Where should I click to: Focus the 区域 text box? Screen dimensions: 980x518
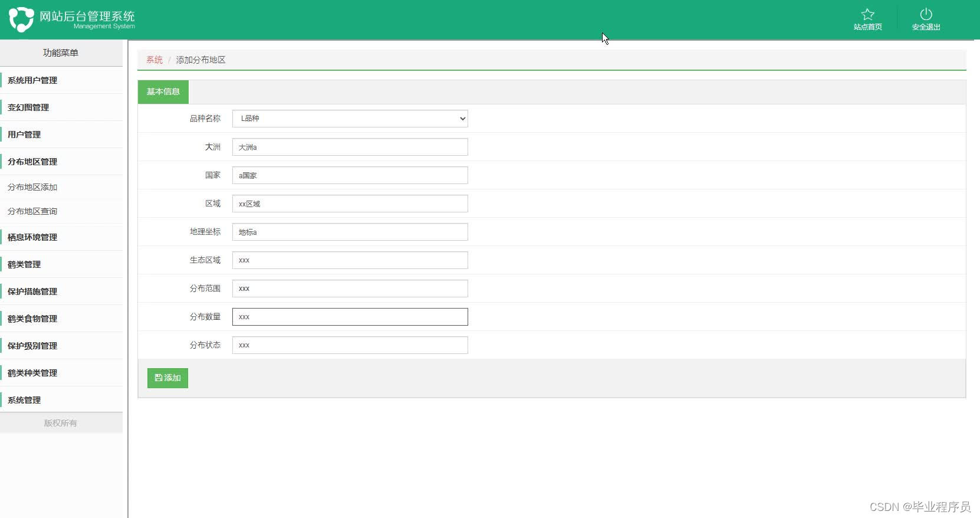[350, 204]
